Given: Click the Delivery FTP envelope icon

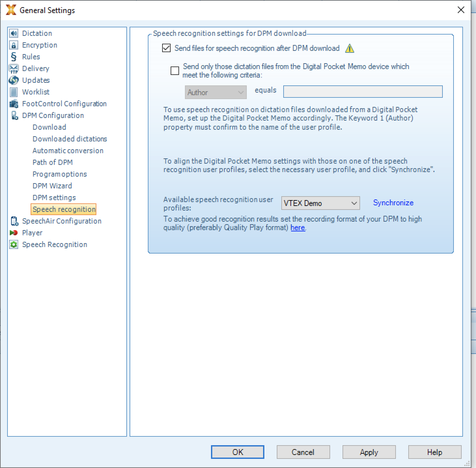Looking at the screenshot, I should coord(14,68).
